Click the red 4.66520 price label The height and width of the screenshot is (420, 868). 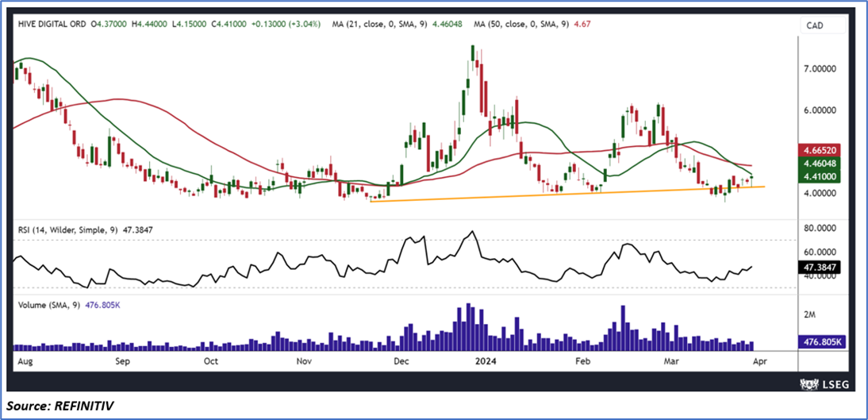[820, 150]
